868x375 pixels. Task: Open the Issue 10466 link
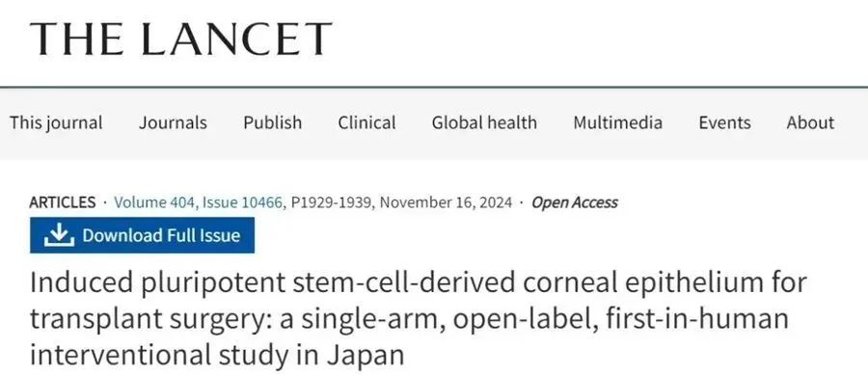(242, 202)
